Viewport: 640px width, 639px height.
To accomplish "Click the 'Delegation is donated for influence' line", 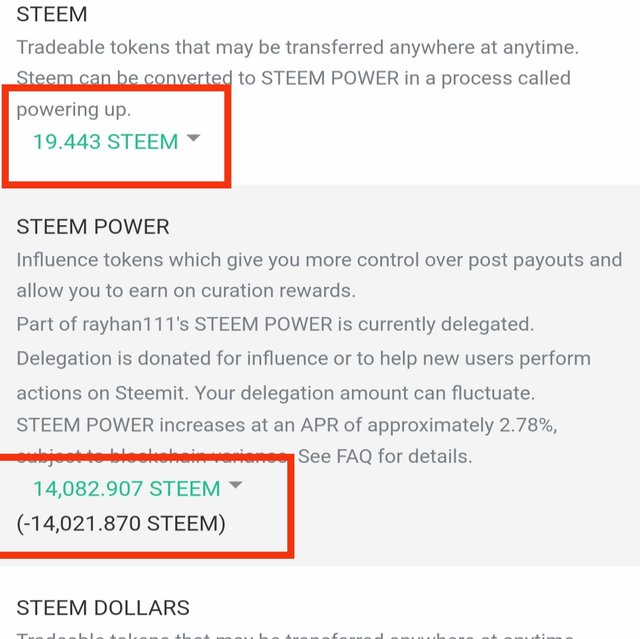I will [303, 359].
